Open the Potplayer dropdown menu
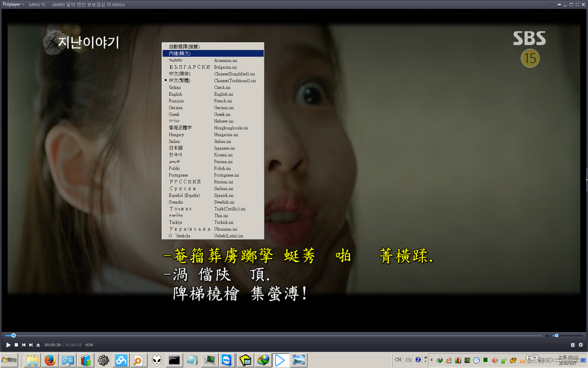This screenshot has height=368, width=588. click(x=12, y=4)
